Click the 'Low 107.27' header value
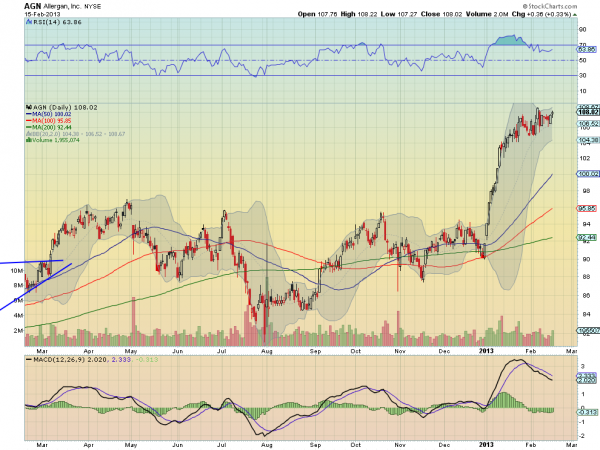 [399, 14]
